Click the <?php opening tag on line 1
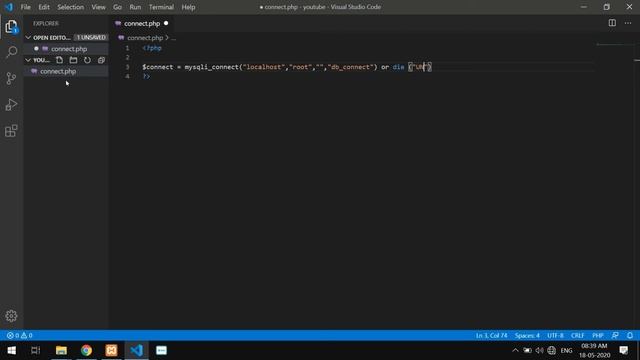 (152, 48)
